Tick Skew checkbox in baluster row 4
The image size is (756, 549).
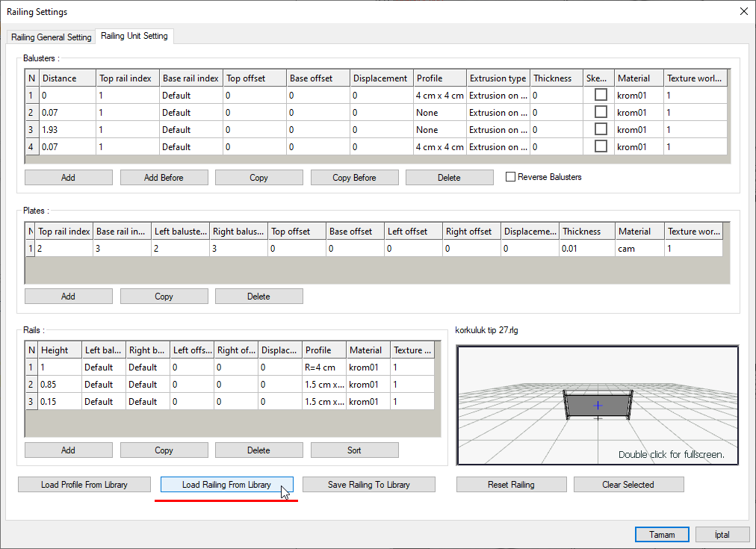pyautogui.click(x=601, y=146)
